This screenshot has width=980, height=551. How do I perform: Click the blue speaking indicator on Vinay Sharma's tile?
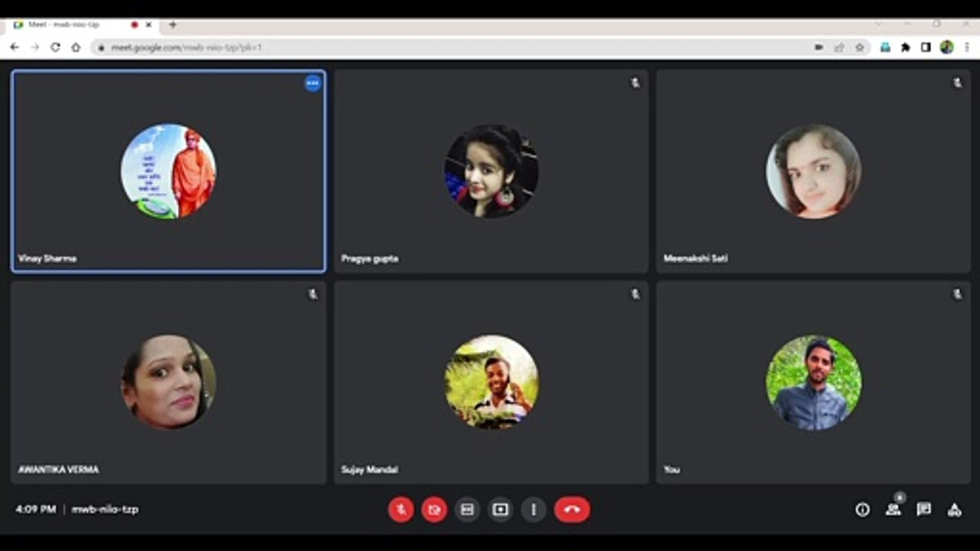312,83
